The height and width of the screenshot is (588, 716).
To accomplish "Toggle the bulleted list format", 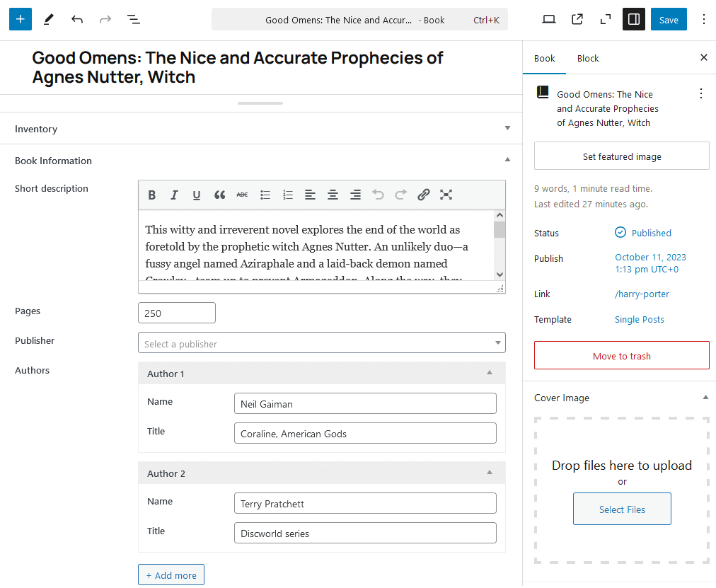I will coord(265,195).
